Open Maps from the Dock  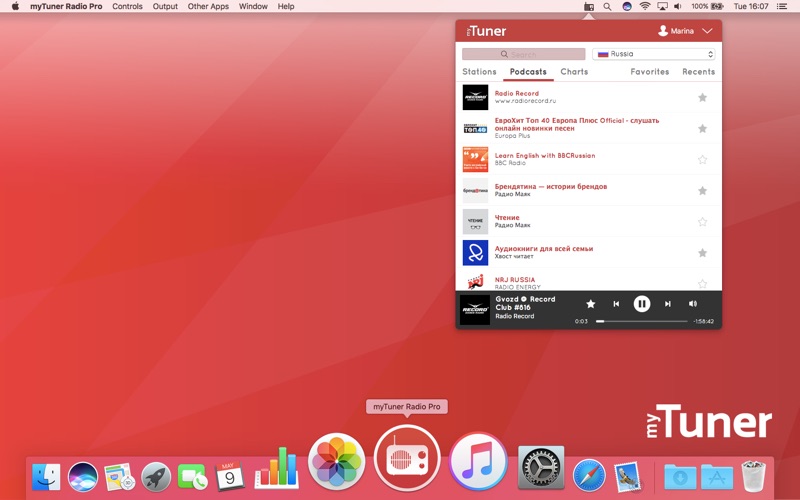pyautogui.click(x=119, y=477)
